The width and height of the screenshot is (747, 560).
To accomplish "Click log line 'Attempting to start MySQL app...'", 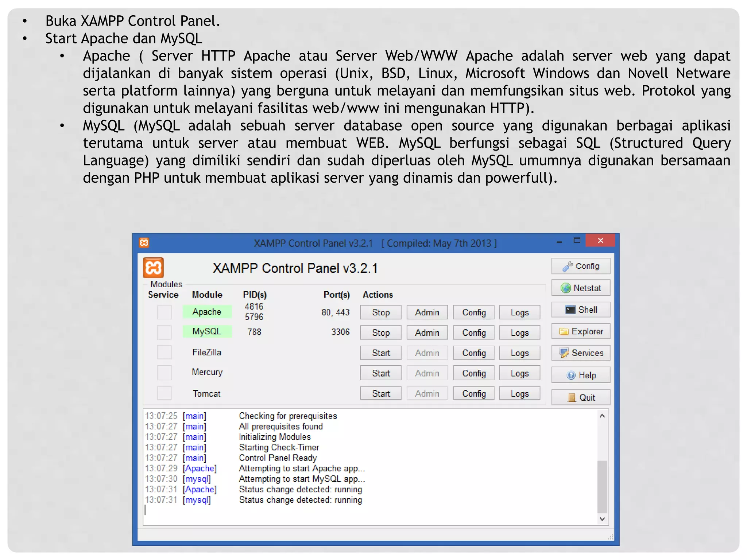I will 302,479.
